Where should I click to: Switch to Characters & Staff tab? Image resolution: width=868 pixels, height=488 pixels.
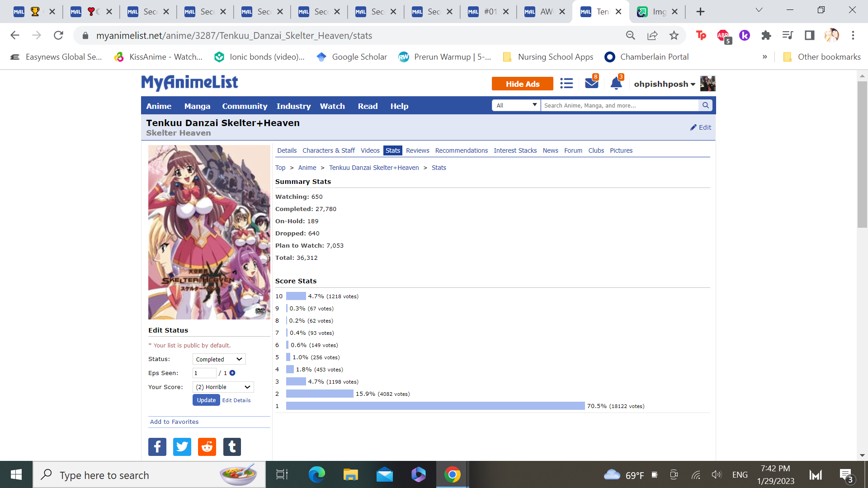(x=329, y=150)
